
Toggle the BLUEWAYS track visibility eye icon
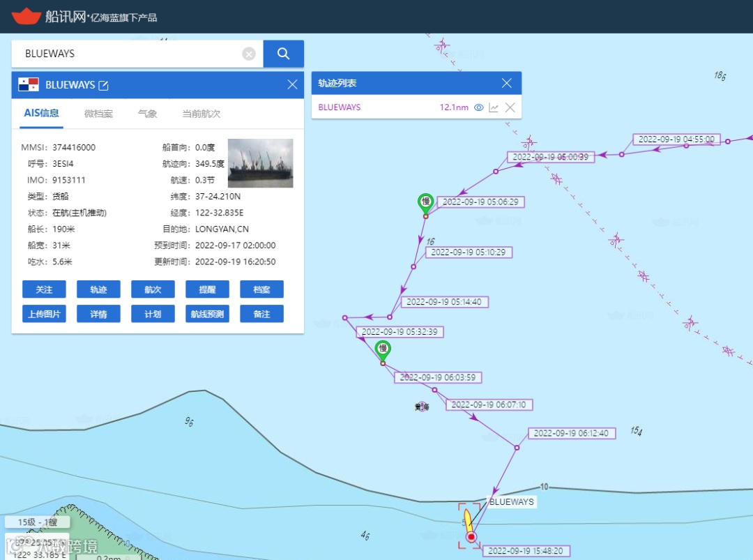tap(479, 107)
